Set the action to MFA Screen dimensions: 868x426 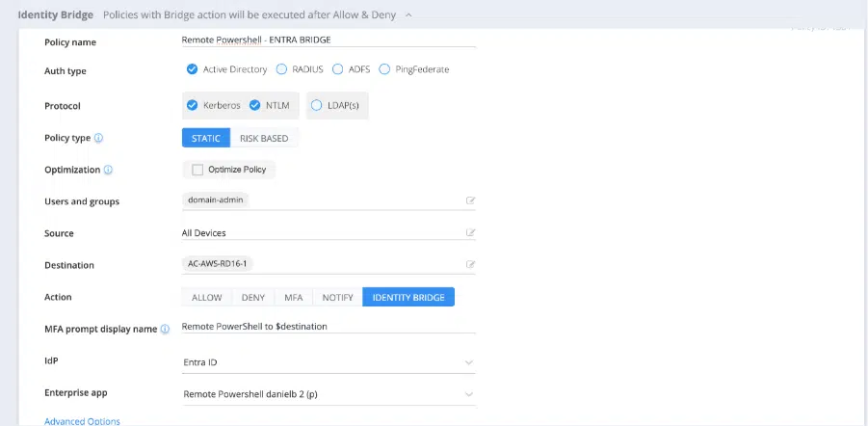[x=293, y=297]
